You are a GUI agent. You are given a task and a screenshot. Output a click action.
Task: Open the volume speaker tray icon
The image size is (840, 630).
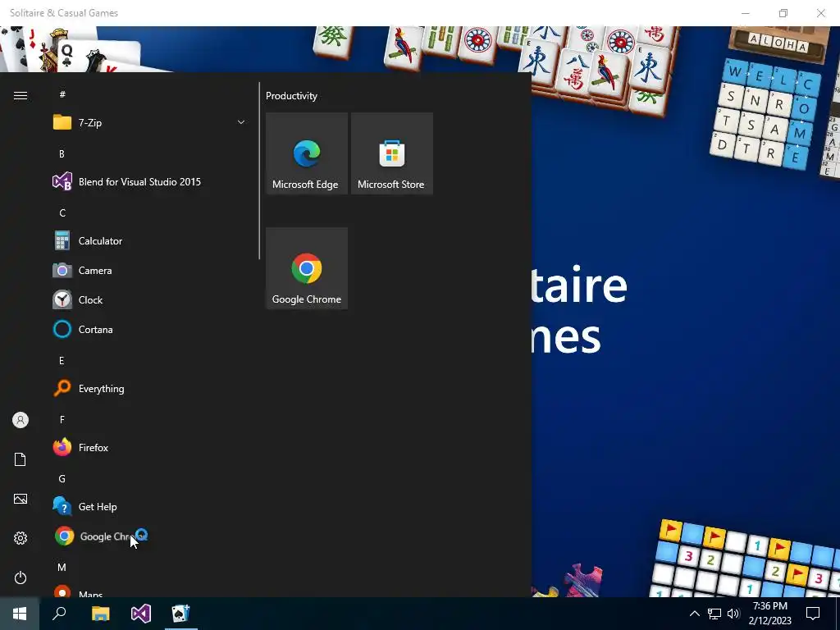point(733,614)
